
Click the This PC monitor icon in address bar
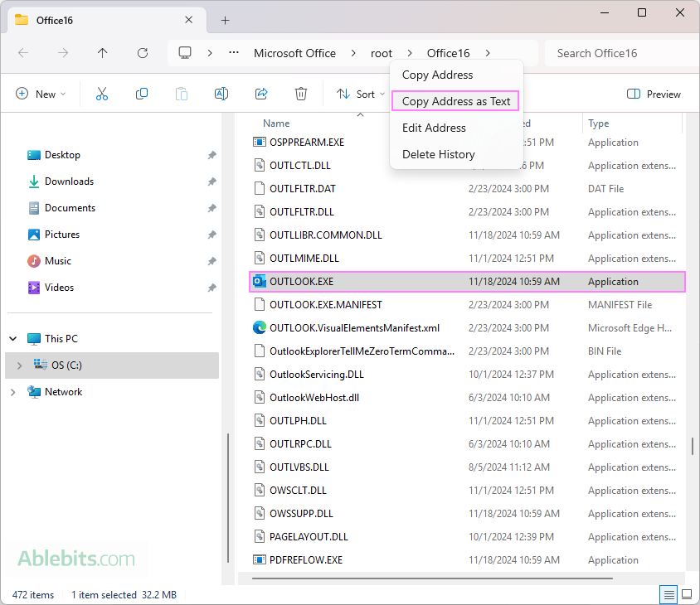(x=185, y=53)
